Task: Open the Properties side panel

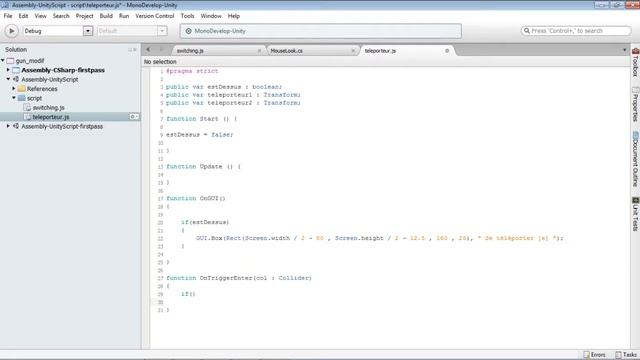Action: [x=636, y=104]
